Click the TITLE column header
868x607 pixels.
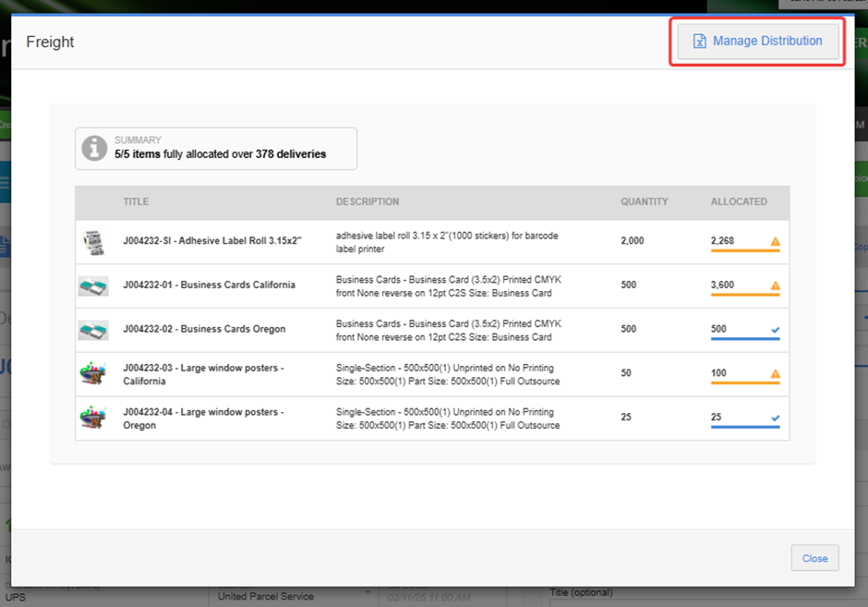tap(136, 201)
